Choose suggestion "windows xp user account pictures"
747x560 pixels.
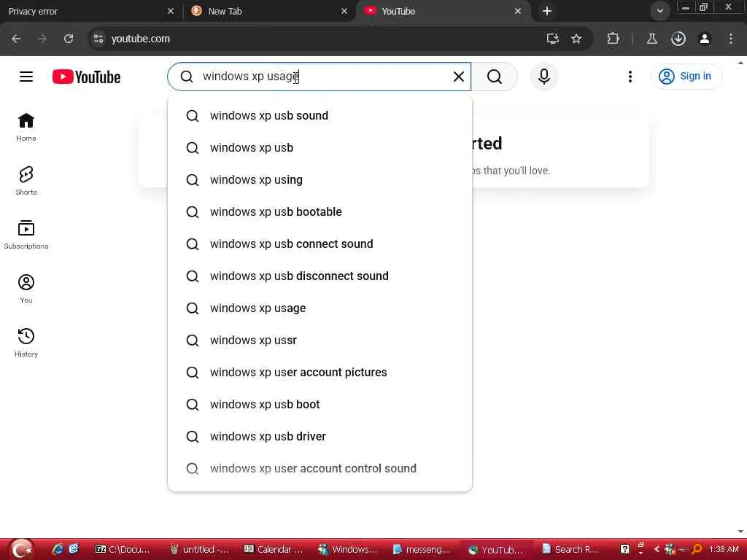pos(320,373)
